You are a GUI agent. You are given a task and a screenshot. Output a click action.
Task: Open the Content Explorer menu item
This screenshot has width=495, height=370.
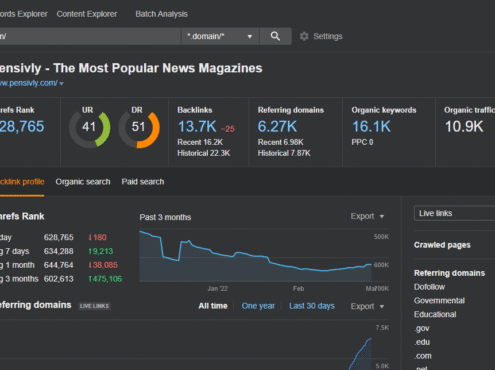coord(87,14)
